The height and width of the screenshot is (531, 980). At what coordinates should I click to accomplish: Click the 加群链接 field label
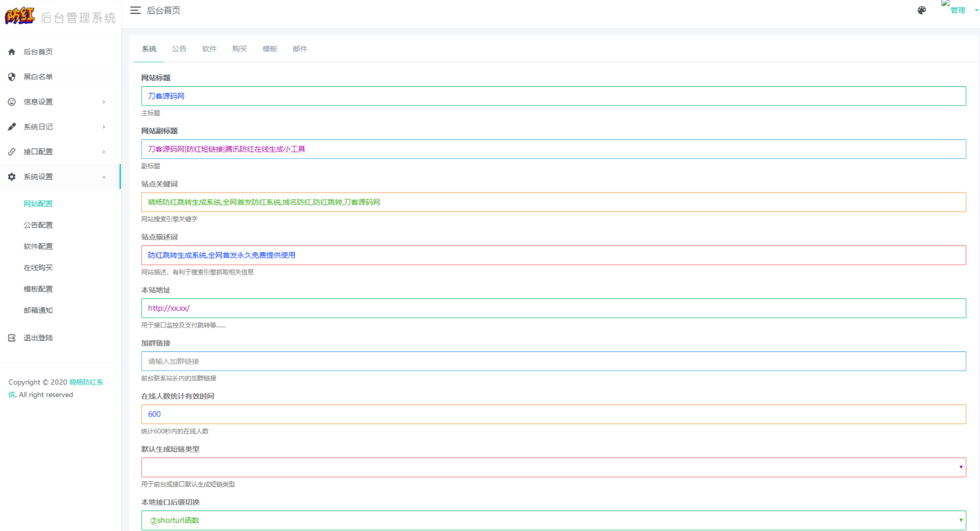tap(156, 343)
